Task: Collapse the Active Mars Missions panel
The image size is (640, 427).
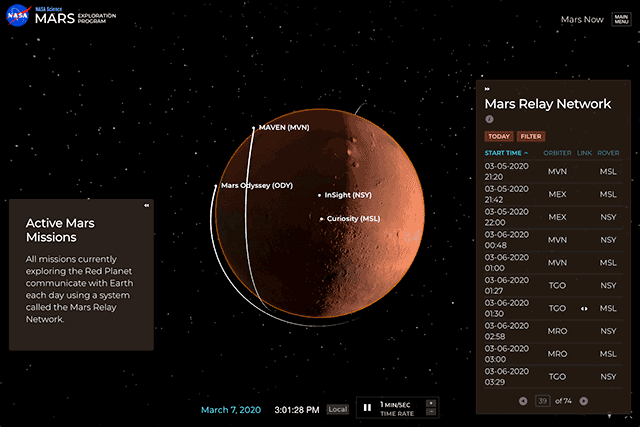Action: click(146, 205)
